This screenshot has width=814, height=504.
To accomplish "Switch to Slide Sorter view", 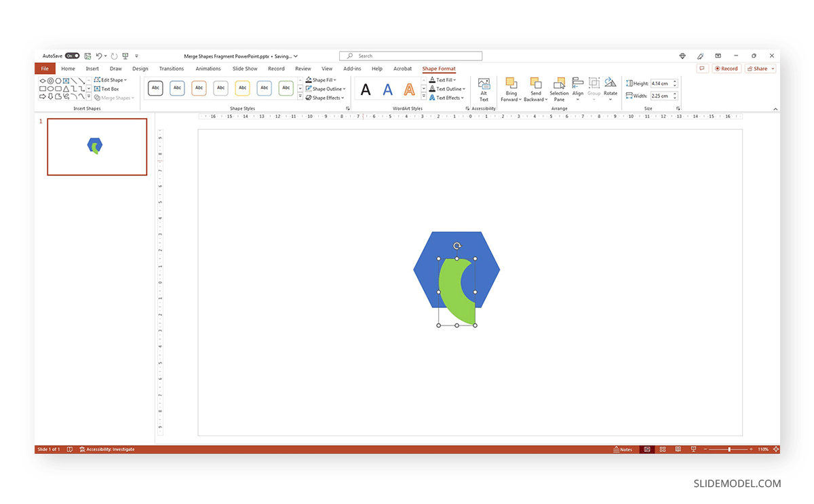I will click(662, 449).
